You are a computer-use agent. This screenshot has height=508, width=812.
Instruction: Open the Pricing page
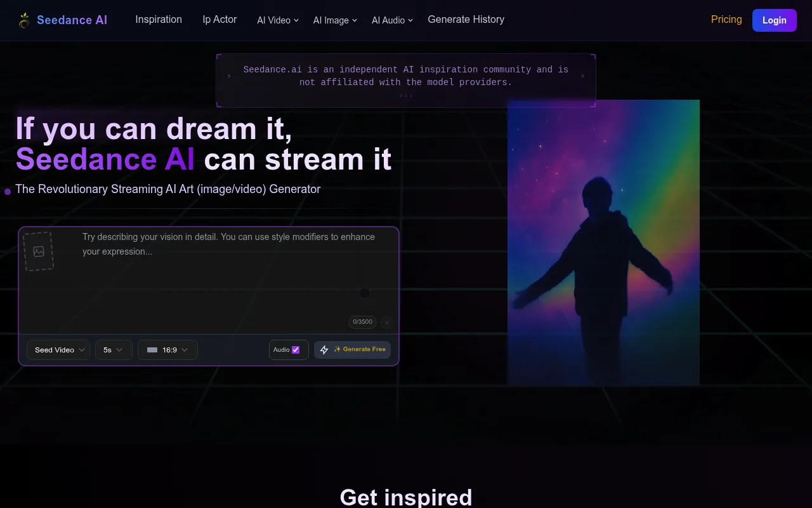tap(726, 20)
